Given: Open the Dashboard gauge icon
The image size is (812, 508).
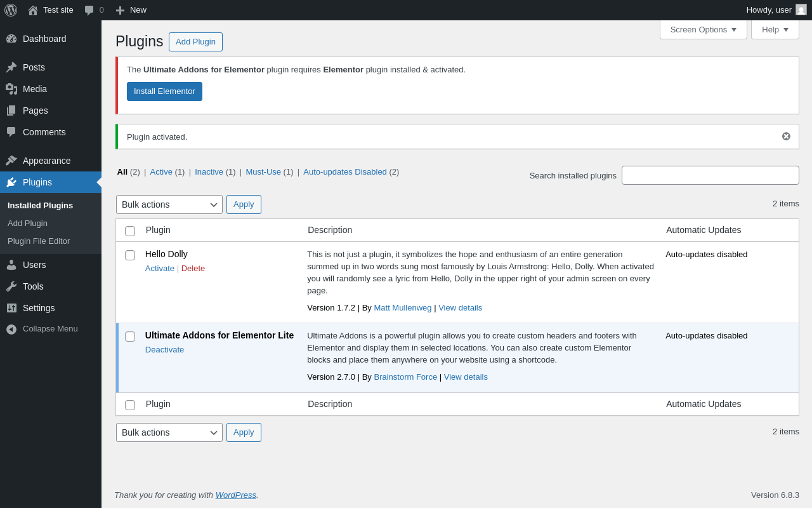Looking at the screenshot, I should point(11,39).
